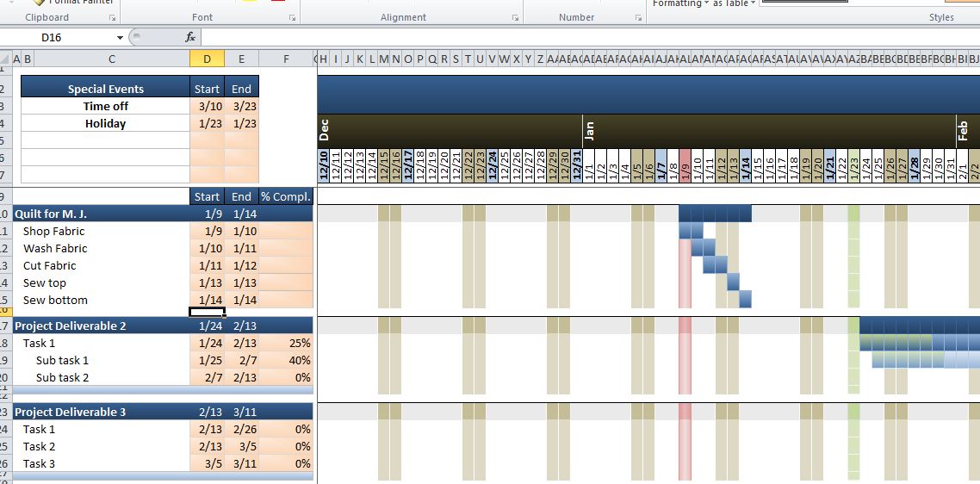Select the Time off end date 3/23

coord(241,106)
